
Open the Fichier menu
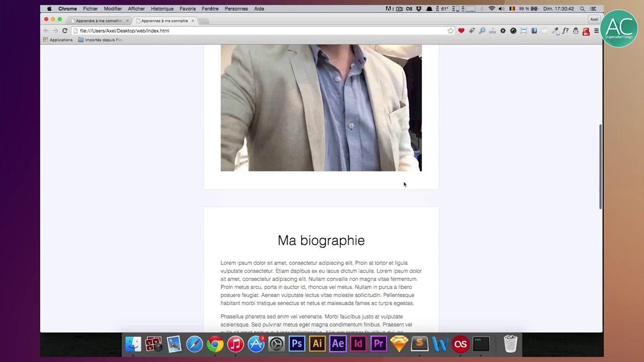click(x=91, y=9)
